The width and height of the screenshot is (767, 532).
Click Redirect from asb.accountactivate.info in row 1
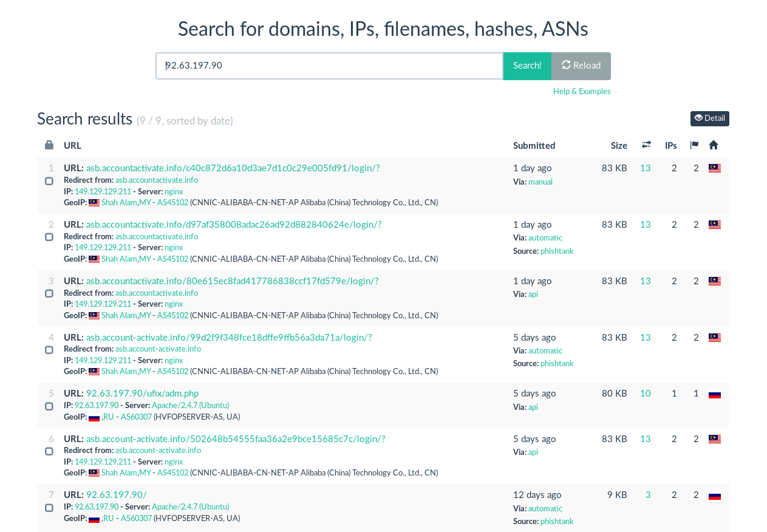tap(157, 180)
